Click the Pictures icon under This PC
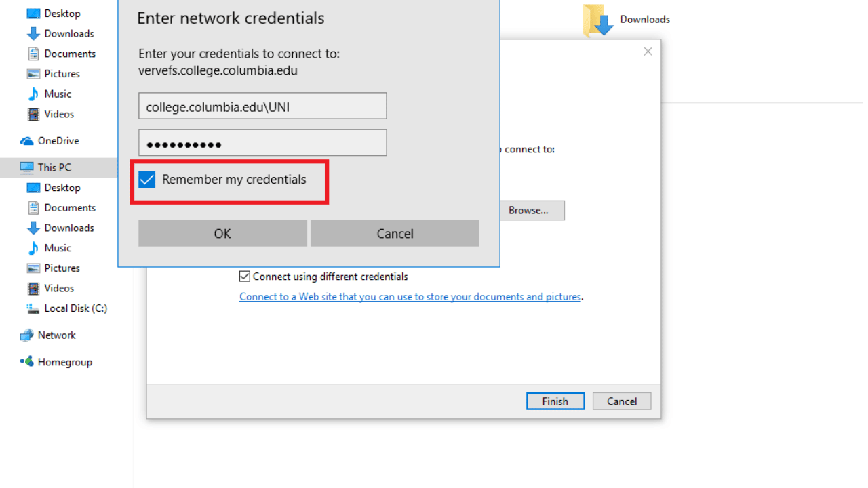This screenshot has height=488, width=868. [33, 268]
